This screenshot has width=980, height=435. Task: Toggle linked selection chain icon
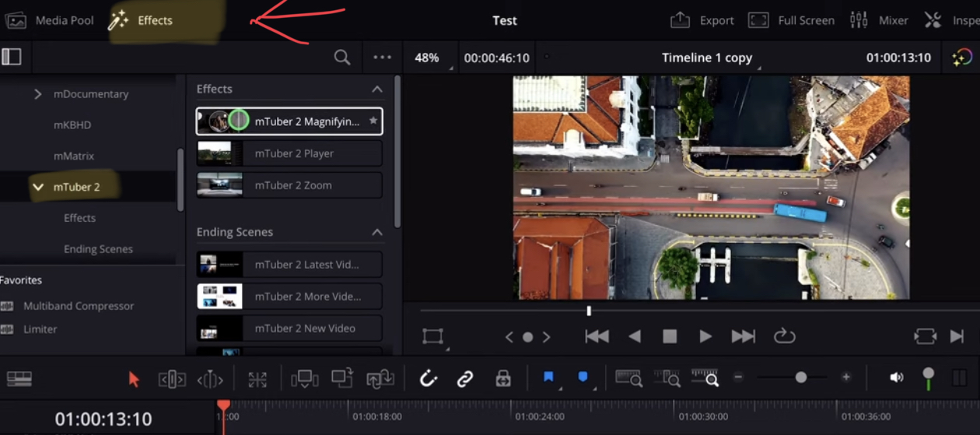click(x=465, y=378)
